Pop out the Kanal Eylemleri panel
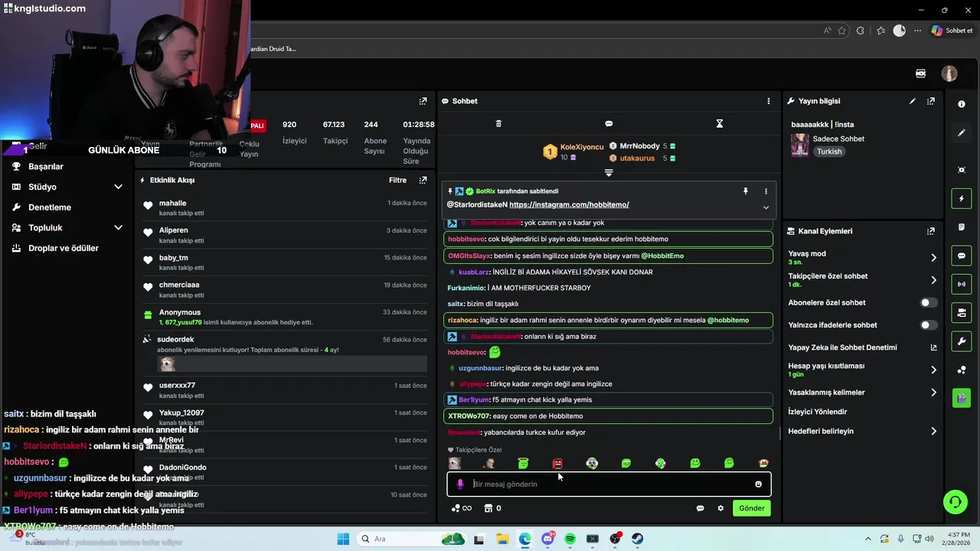The image size is (980, 551). (931, 231)
